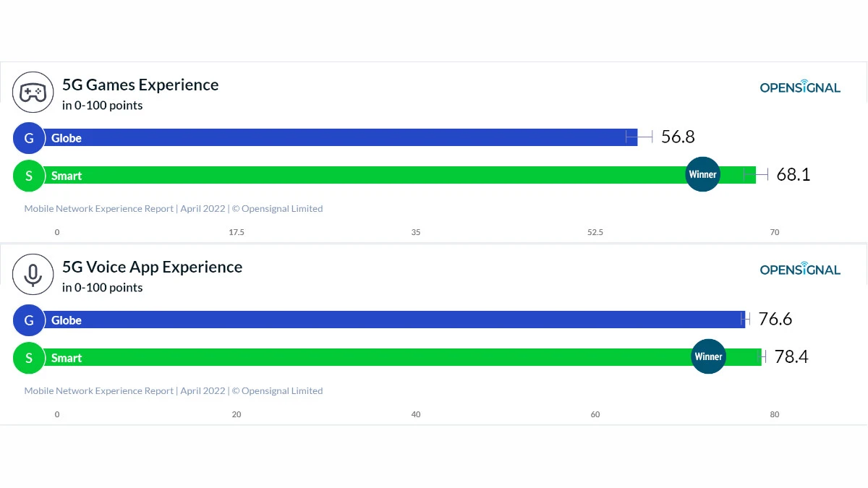The width and height of the screenshot is (868, 488).
Task: Select the Globe G circle in Games chart
Action: 29,138
